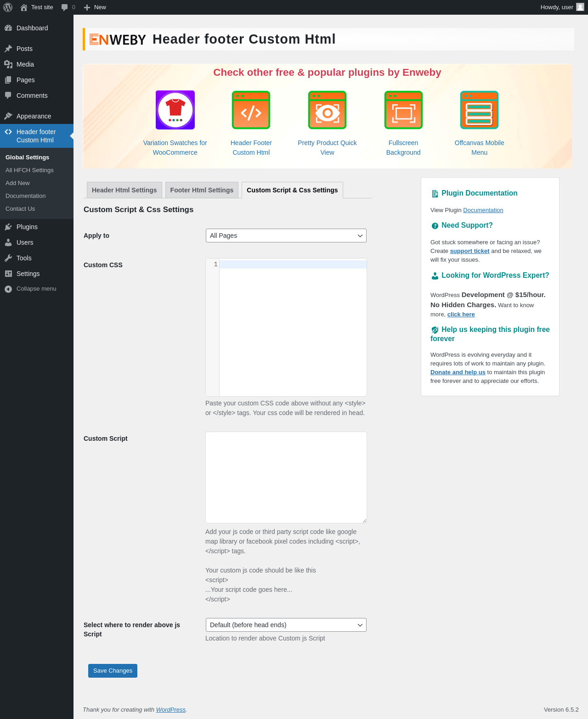This screenshot has width=588, height=719.
Task: Open the Offcanvas Mobile Menu plugin icon
Action: click(x=480, y=110)
